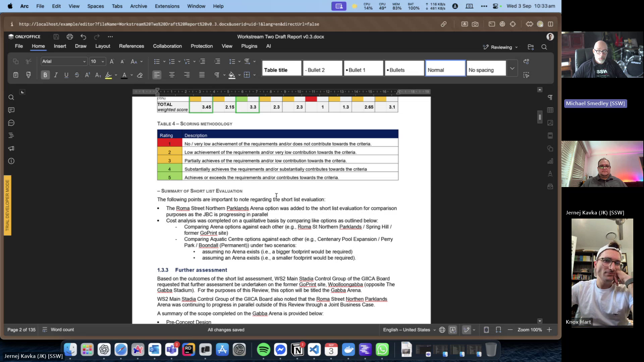The image size is (644, 362).
Task: Expand the styles gallery with the chevron
Action: tap(512, 68)
